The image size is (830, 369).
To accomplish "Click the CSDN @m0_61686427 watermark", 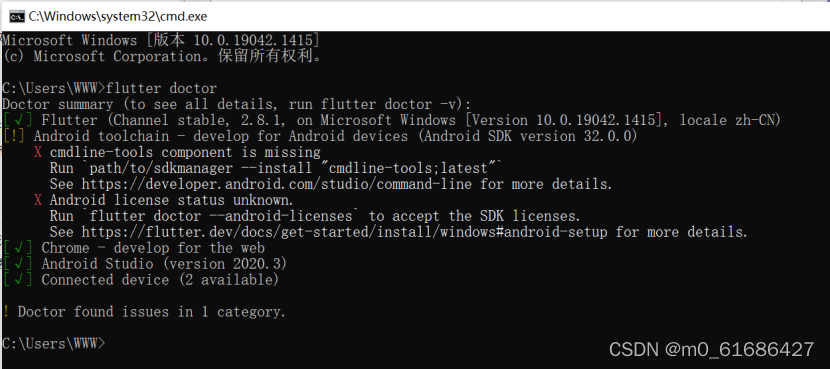I will click(x=711, y=349).
